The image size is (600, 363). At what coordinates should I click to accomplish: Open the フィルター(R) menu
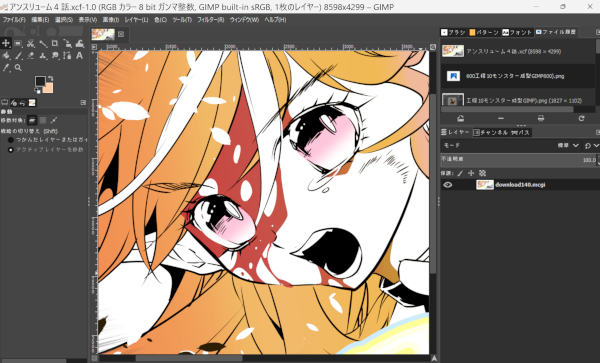click(210, 20)
